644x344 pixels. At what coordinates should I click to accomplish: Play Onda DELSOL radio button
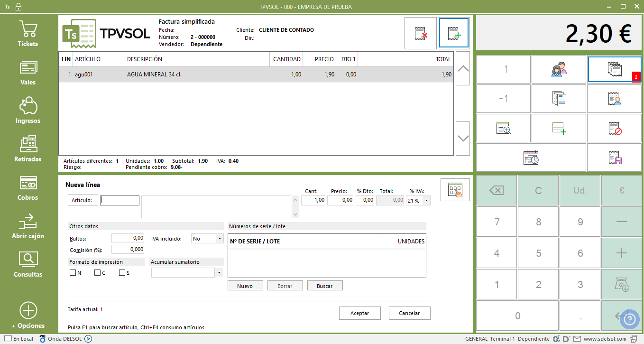coord(88,339)
